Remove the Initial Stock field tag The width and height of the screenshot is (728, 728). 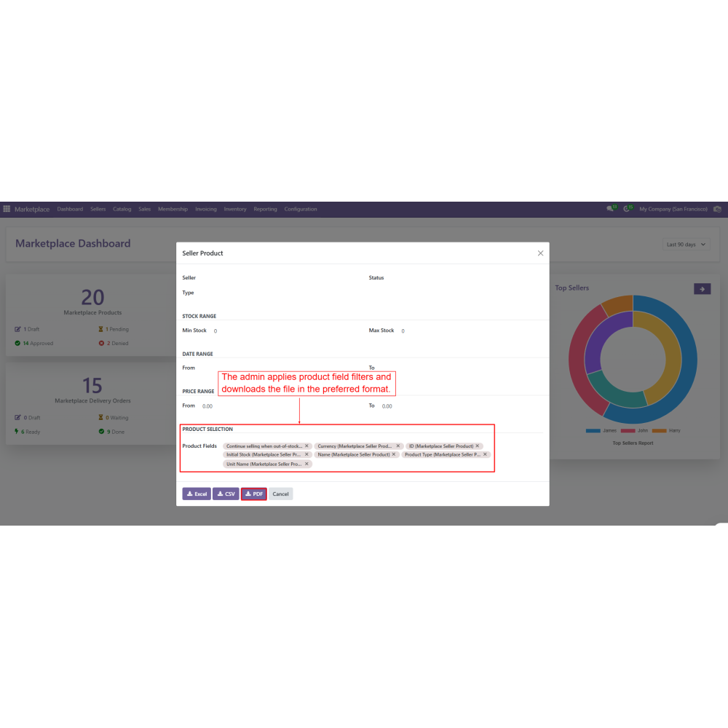pyautogui.click(x=306, y=454)
